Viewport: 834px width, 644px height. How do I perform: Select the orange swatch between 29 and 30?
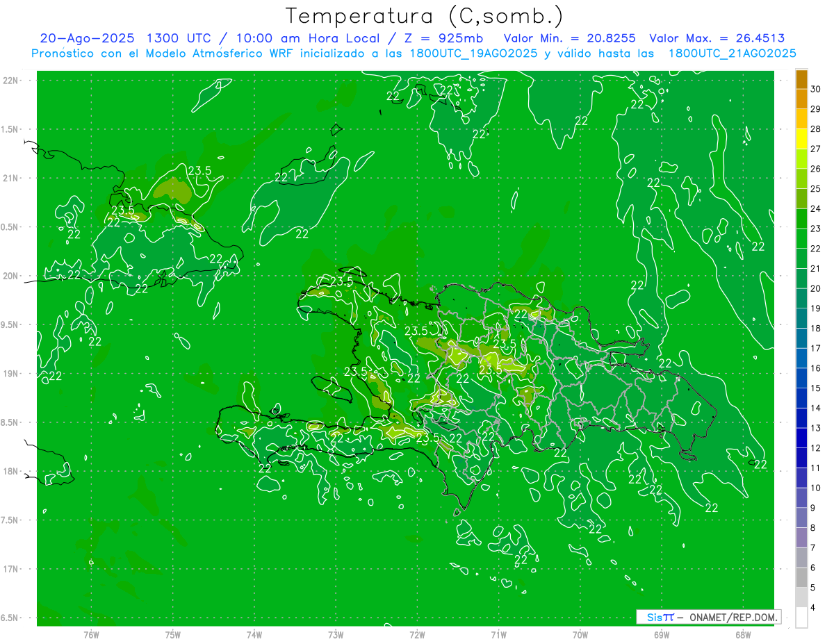click(801, 99)
